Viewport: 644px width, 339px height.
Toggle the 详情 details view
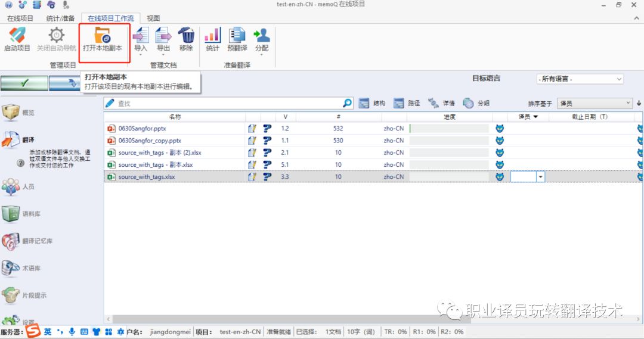tap(441, 103)
